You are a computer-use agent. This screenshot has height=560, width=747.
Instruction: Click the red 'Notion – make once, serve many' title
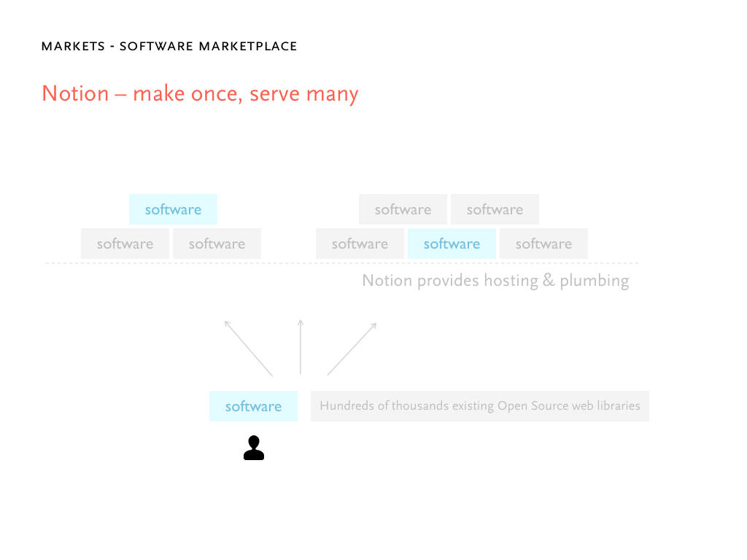tap(200, 94)
